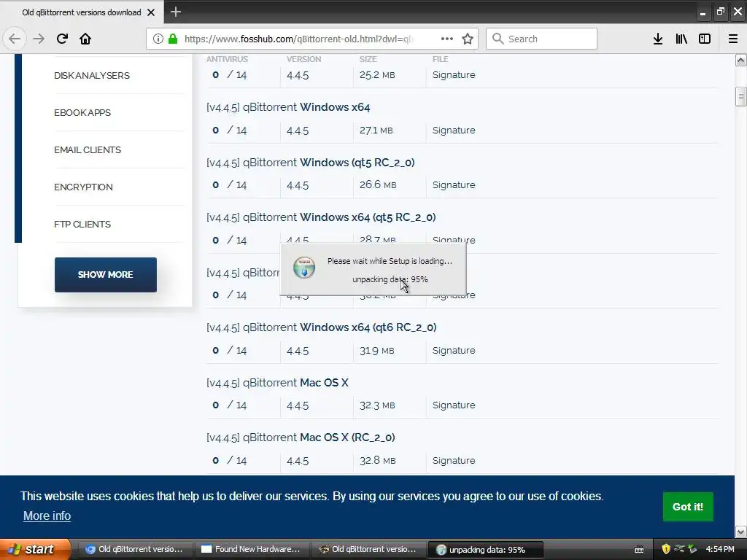Accept cookies with Got it! button

pyautogui.click(x=688, y=507)
